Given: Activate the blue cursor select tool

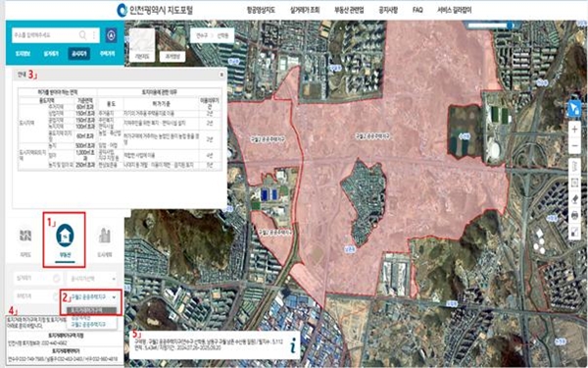Looking at the screenshot, I should pos(574,109).
